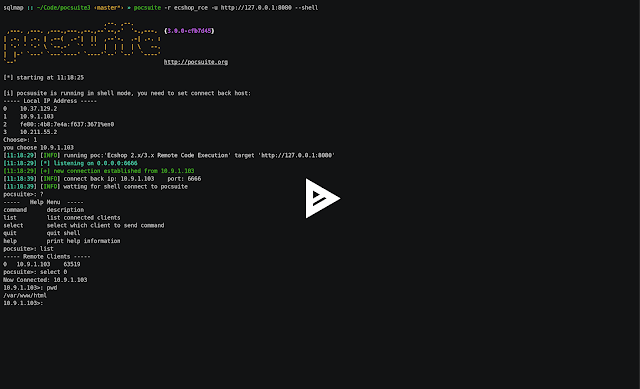Viewport: 640px width, 389px height.
Task: Click the IP entry '1 10.9.1.103'
Action: point(29,116)
